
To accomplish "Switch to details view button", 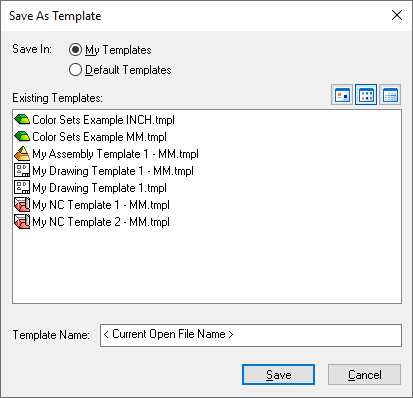I will coord(390,95).
